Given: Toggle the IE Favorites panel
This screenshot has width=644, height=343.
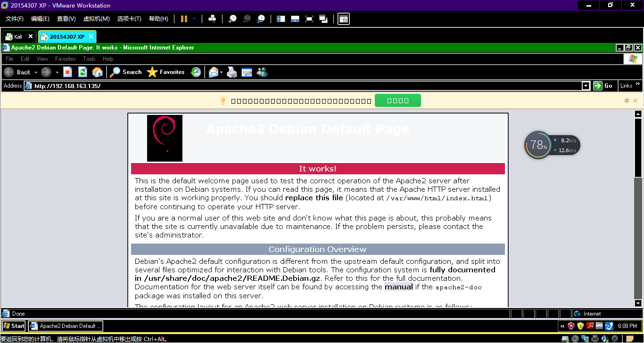Looking at the screenshot, I should [x=165, y=72].
